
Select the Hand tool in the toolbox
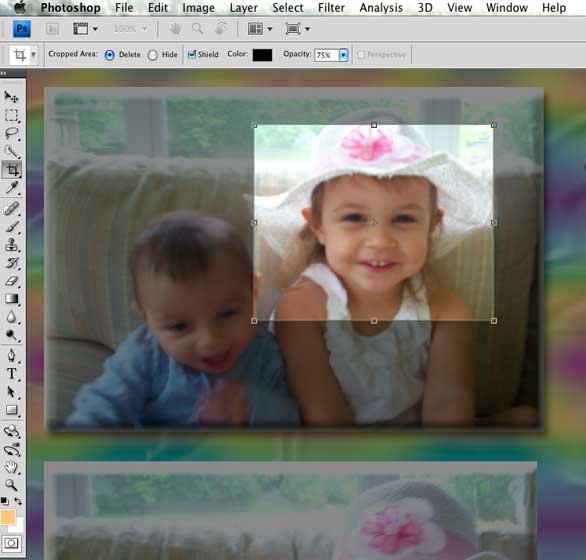coord(11,467)
